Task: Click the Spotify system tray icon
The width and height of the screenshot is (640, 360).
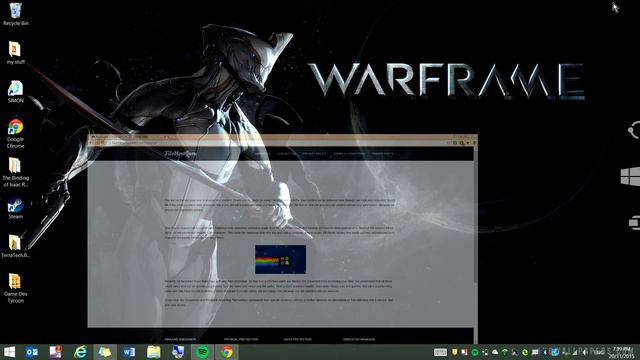Action: pyautogui.click(x=475, y=352)
